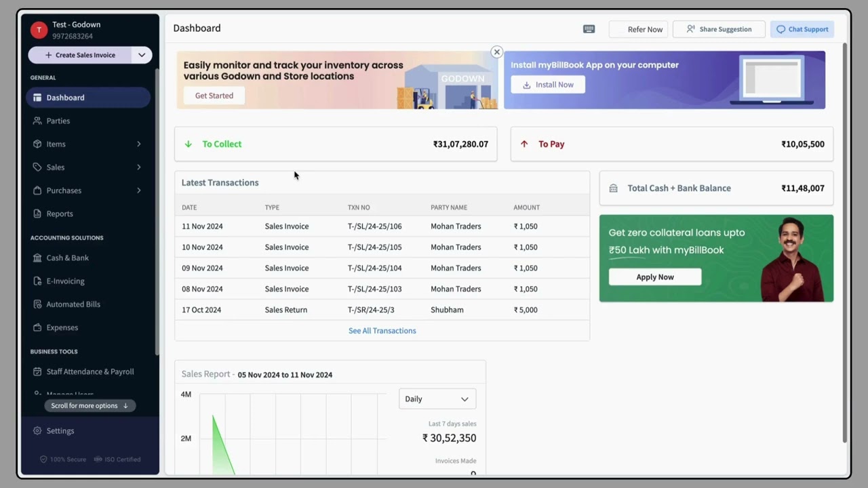Open the keyboard shortcuts icon in header
Screen dimensions: 868x488
(589, 29)
